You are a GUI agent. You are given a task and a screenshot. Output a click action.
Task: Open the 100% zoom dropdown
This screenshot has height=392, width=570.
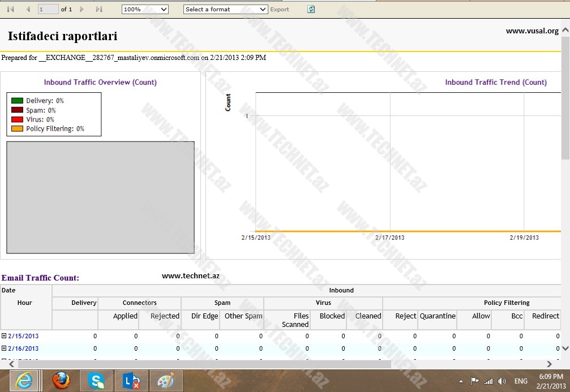coord(145,9)
